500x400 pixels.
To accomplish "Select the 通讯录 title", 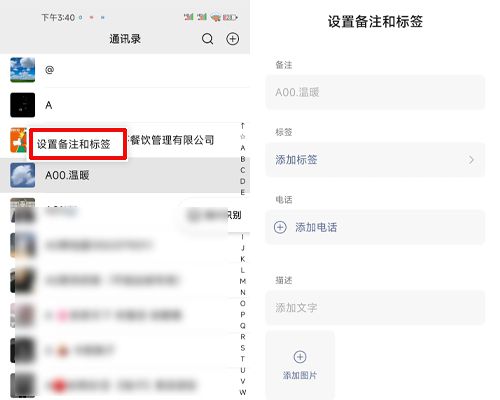I will point(125,39).
